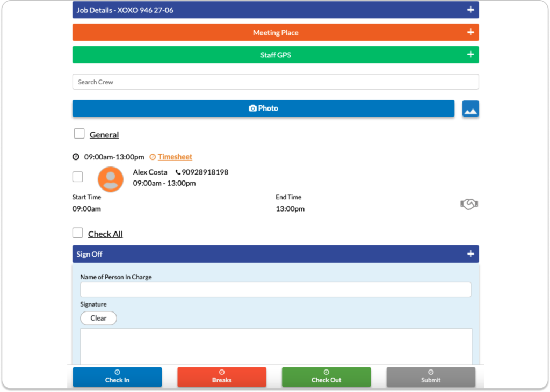Click the phone icon beside Alex Costa's number
Viewport: 550px width, 392px height.
[x=177, y=172]
